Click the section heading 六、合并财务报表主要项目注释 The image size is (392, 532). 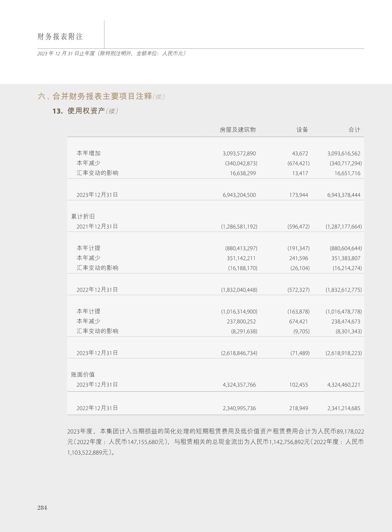tap(95, 97)
